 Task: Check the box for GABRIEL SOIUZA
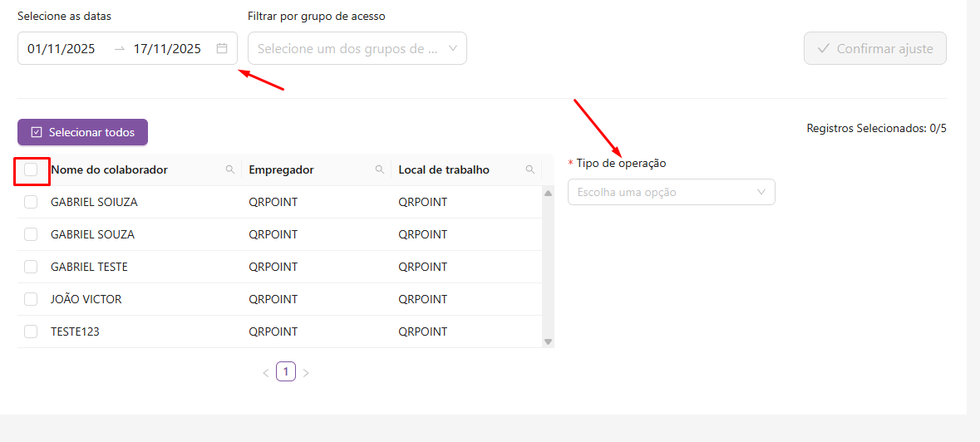[31, 202]
